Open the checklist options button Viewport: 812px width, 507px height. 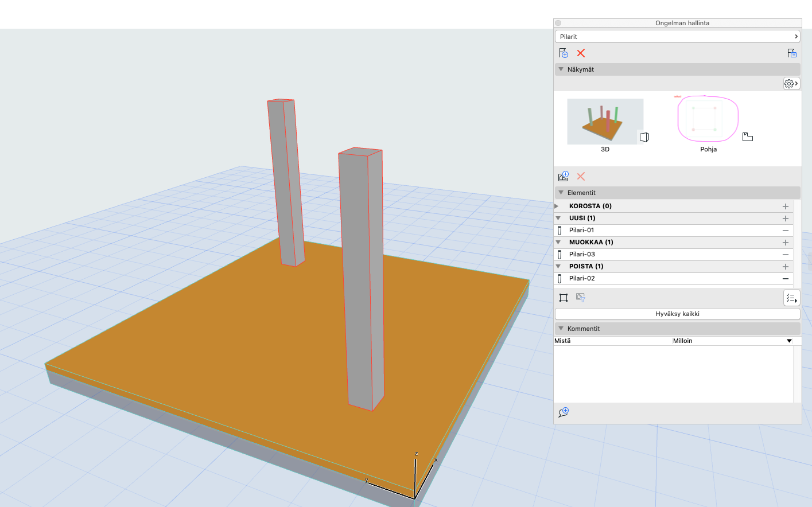point(791,298)
